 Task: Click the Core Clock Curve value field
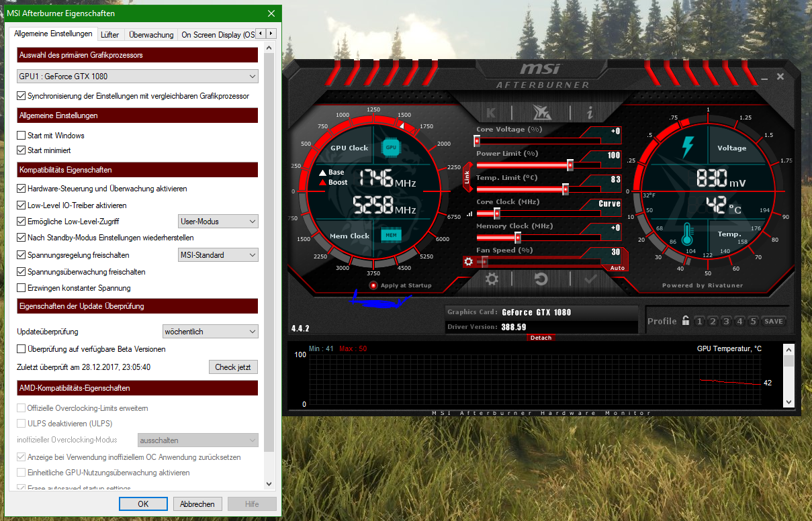[x=608, y=204]
